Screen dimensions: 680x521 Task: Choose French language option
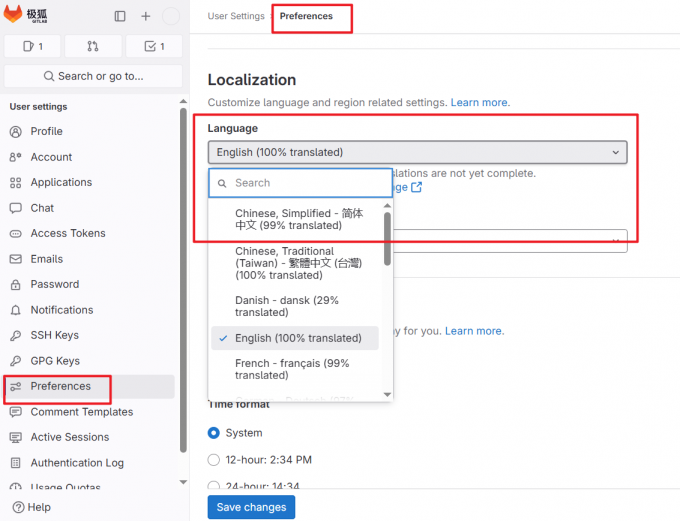click(x=291, y=369)
